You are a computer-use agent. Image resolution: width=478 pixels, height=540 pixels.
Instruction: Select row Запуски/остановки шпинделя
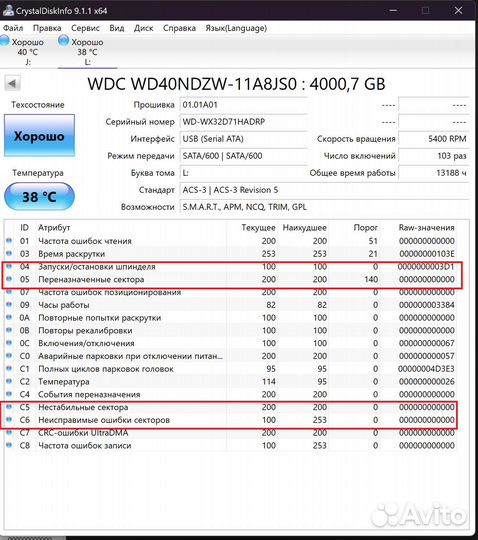click(231, 266)
